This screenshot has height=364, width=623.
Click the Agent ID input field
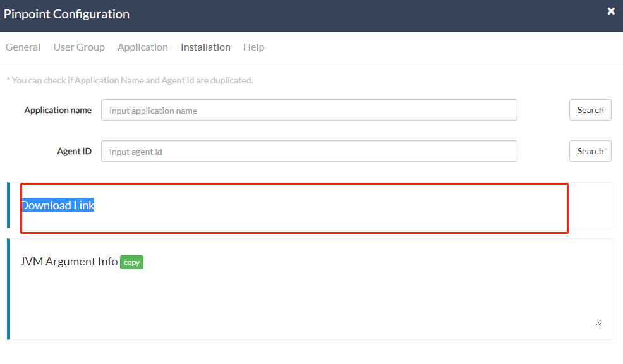[x=309, y=151]
